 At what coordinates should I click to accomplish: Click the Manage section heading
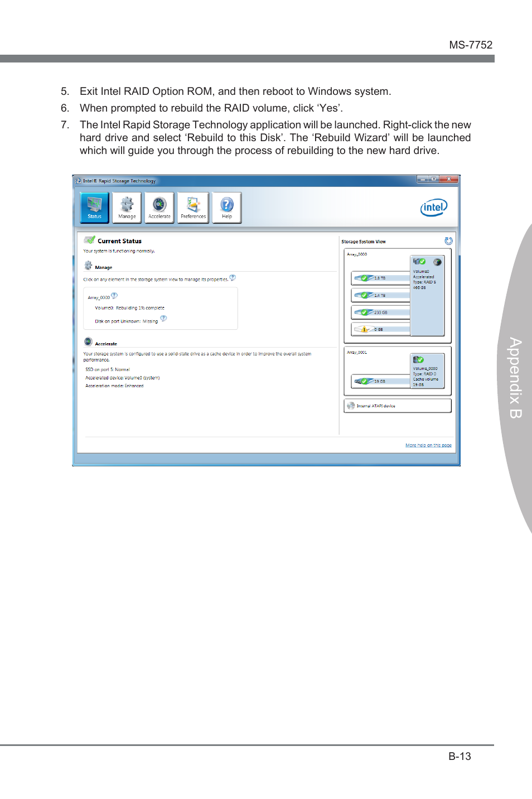coord(104,267)
